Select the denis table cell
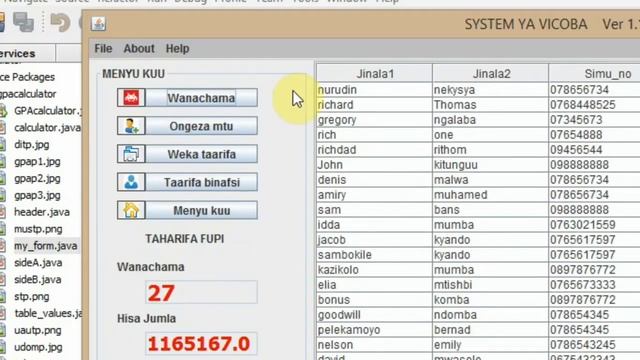The image size is (640, 360). click(375, 180)
